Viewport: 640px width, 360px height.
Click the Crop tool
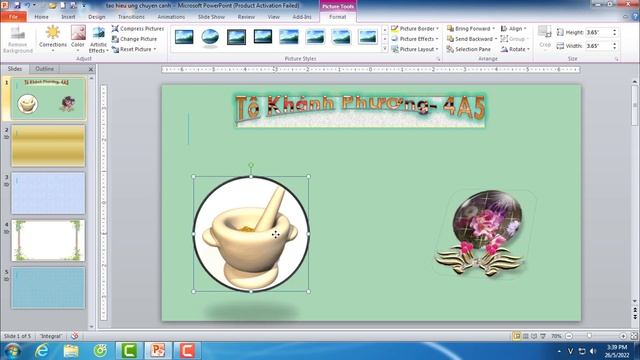545,37
